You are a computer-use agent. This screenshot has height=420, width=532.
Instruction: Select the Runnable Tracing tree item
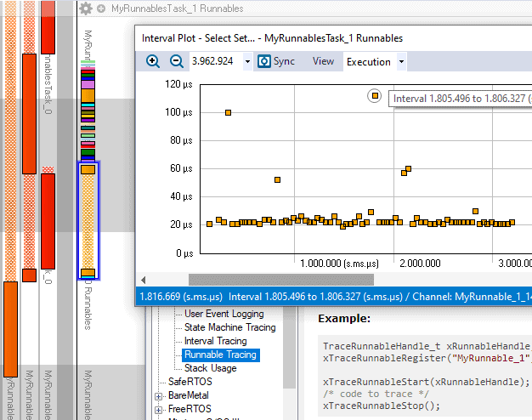tap(221, 355)
